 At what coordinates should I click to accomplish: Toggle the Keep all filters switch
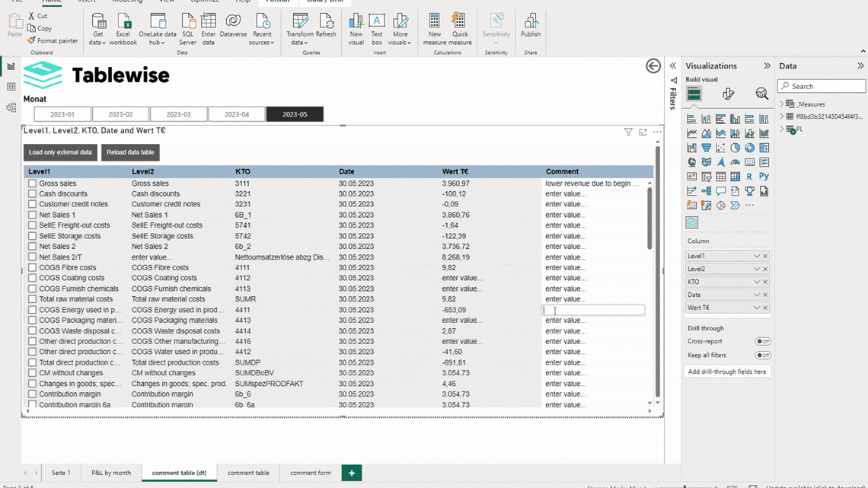coord(762,356)
